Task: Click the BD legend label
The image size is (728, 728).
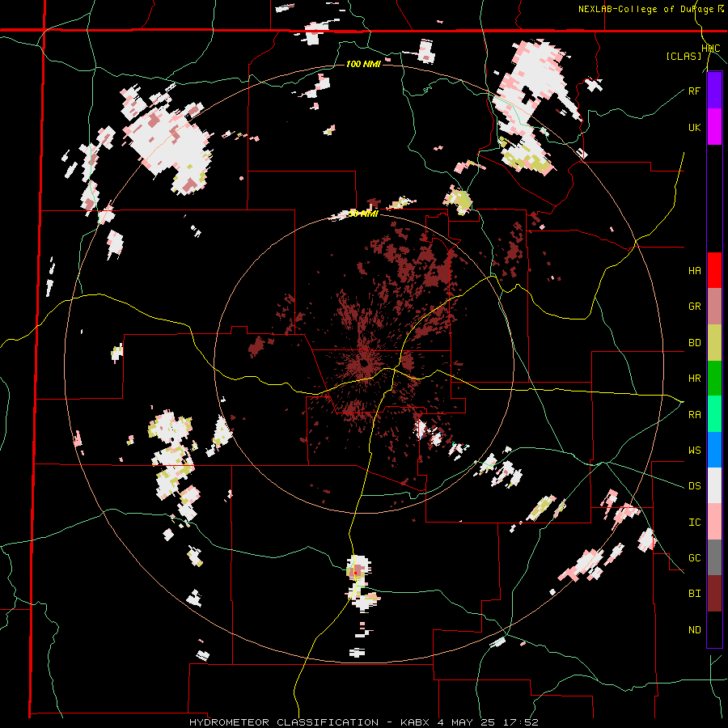Action: (x=694, y=343)
